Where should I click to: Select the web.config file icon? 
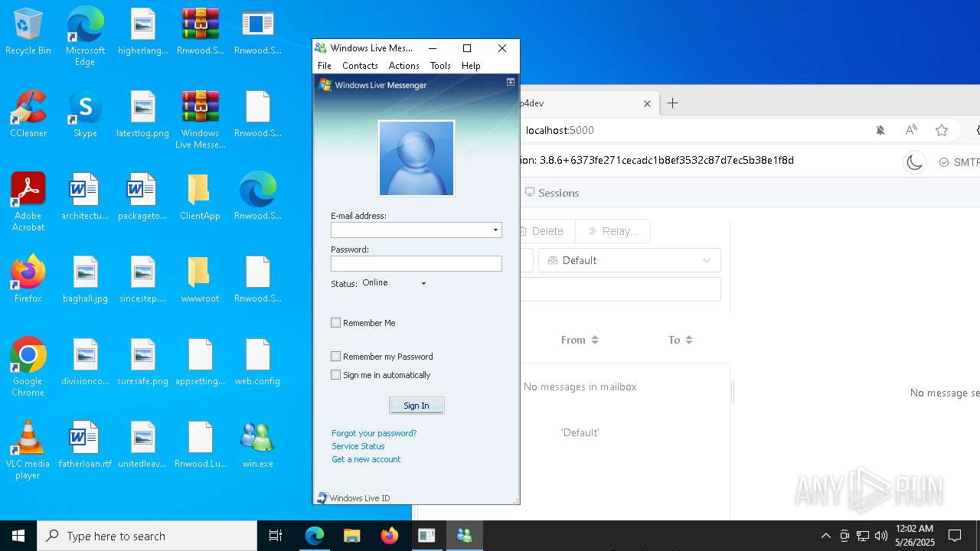tap(257, 363)
